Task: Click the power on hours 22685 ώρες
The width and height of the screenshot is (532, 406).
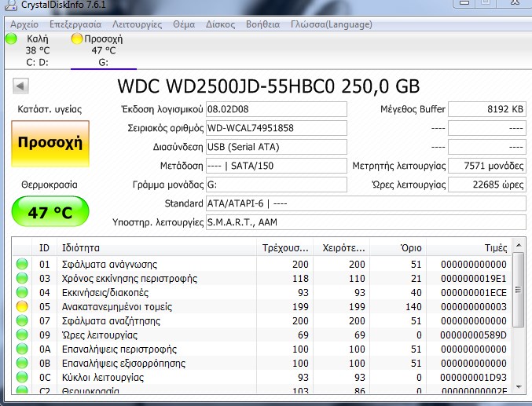Action: tap(487, 185)
